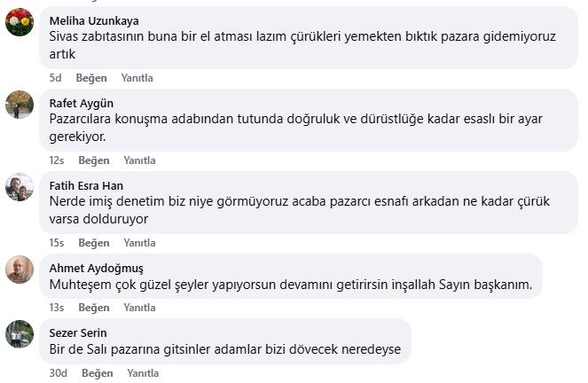Open Rafet Aygün's profile avatar
This screenshot has height=383, width=588.
coord(20,105)
